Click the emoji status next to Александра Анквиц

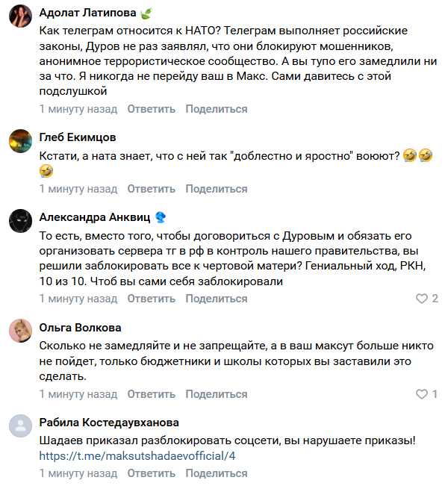point(160,217)
